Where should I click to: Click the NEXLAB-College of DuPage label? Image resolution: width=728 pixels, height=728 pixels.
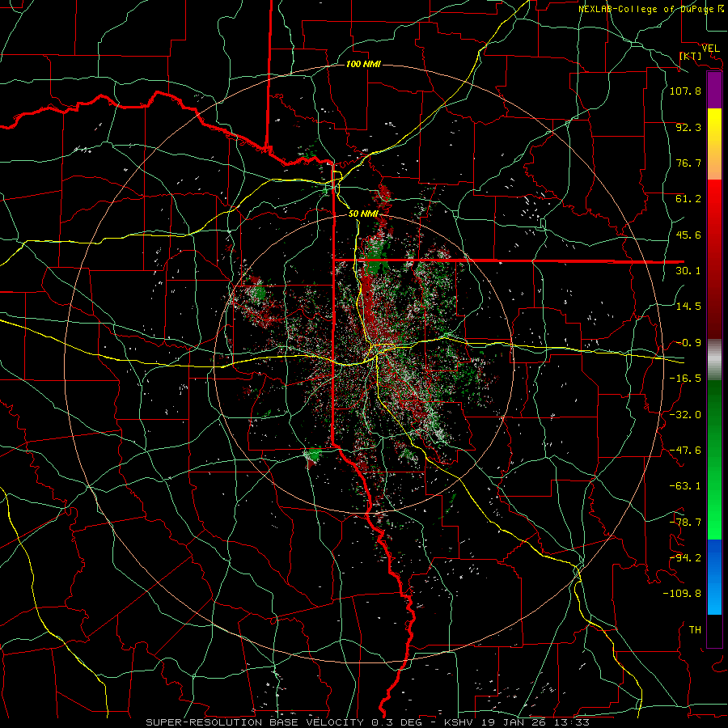646,9
